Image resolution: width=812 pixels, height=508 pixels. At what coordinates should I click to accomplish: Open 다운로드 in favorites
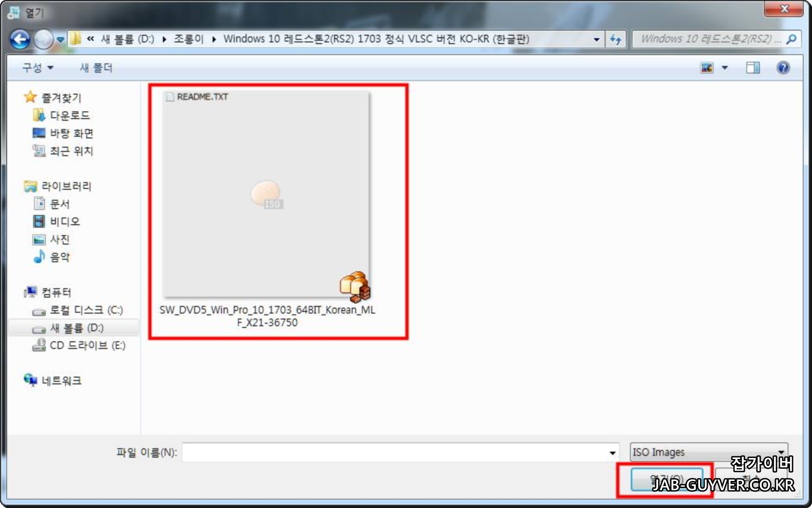tap(70, 115)
